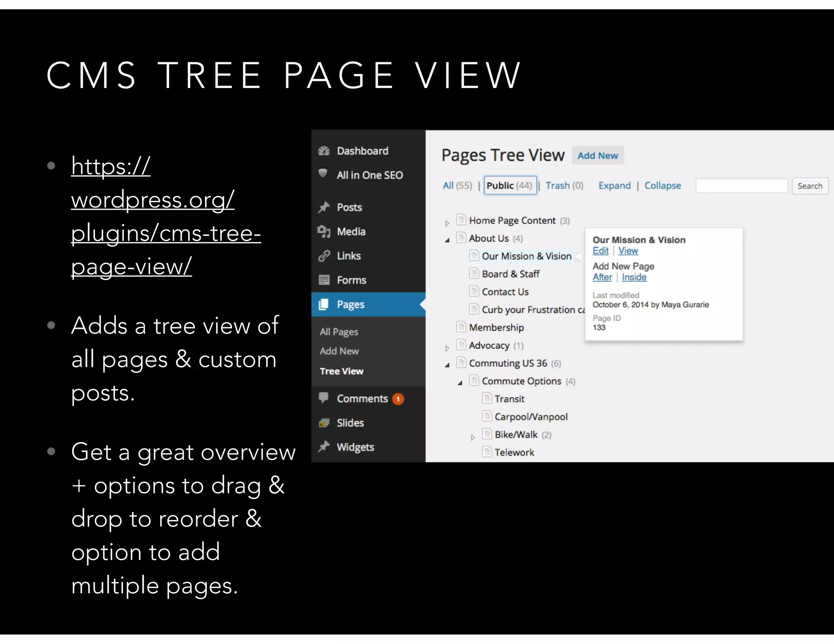Click page icon beside Curb your Frustration

coord(474,309)
